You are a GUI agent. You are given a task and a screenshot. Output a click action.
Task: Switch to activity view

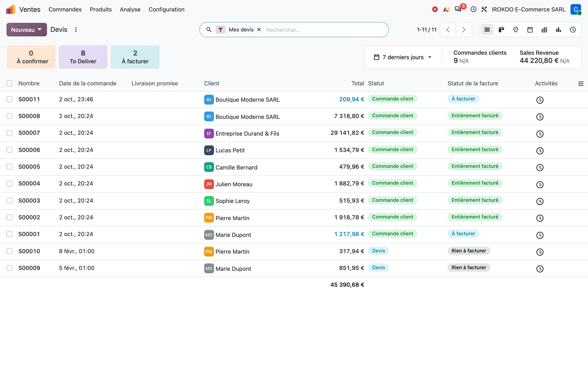[x=573, y=30]
